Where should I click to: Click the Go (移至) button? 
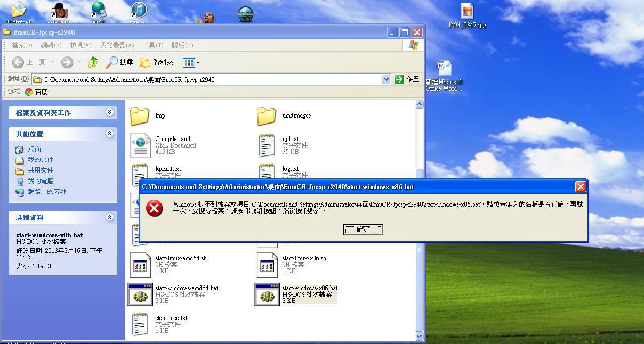pos(407,79)
